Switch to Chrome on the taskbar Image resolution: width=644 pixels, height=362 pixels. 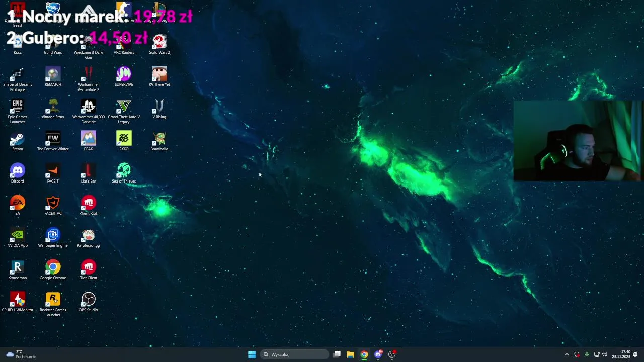364,354
